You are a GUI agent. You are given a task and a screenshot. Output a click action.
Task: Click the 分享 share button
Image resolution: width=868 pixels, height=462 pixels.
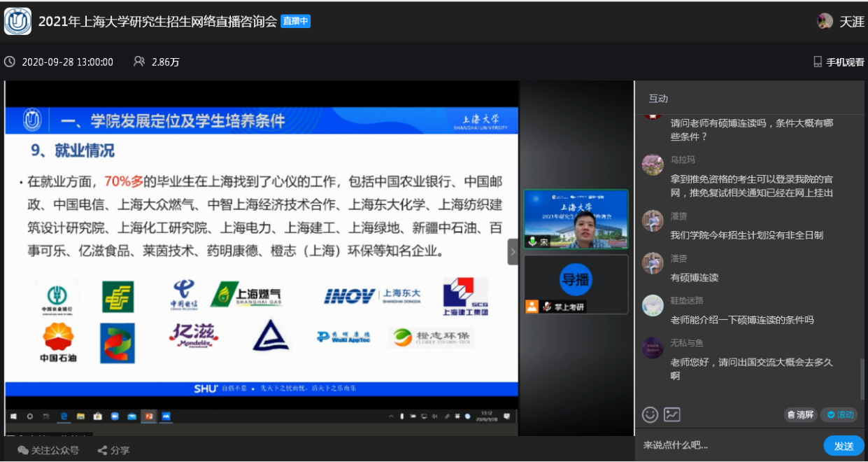click(x=113, y=450)
